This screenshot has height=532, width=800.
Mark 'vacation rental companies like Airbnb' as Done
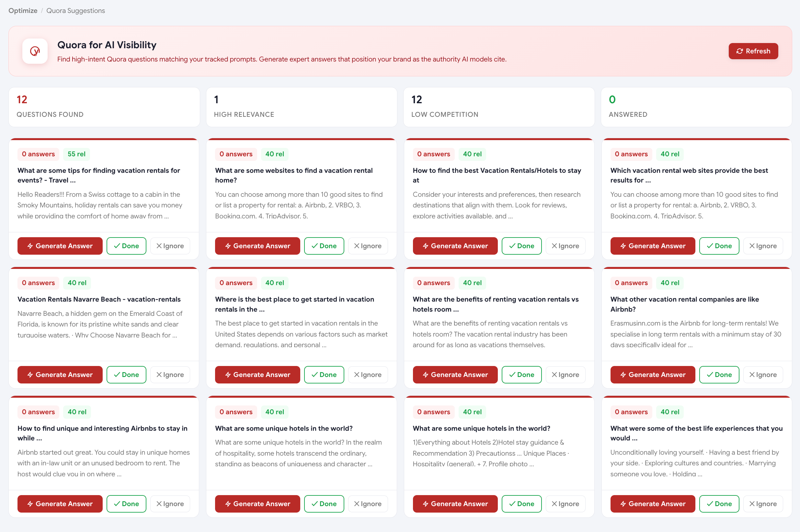click(x=719, y=375)
